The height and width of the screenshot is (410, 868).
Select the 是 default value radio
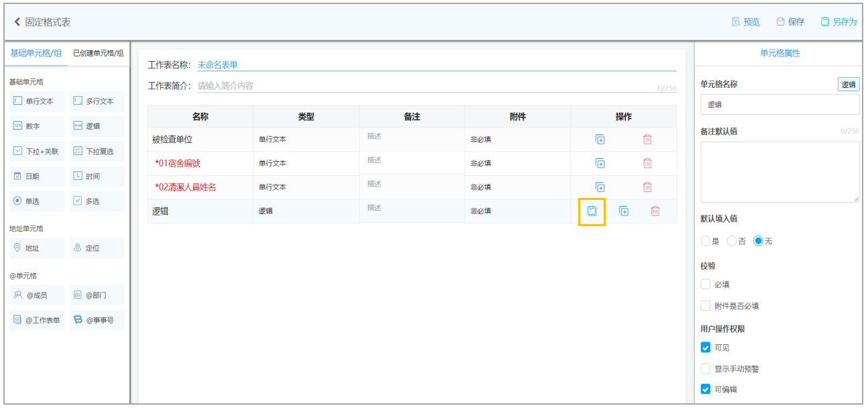pos(705,241)
